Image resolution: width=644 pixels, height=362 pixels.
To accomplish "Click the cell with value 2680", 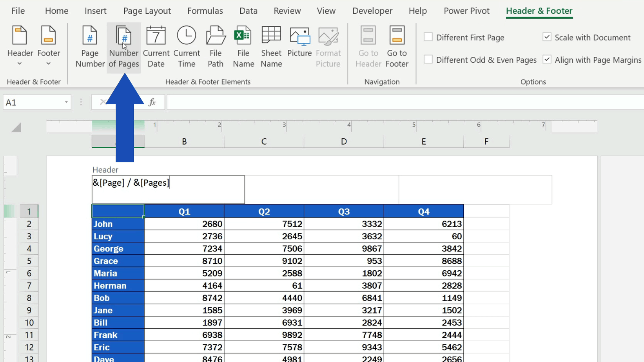I will pyautogui.click(x=184, y=224).
